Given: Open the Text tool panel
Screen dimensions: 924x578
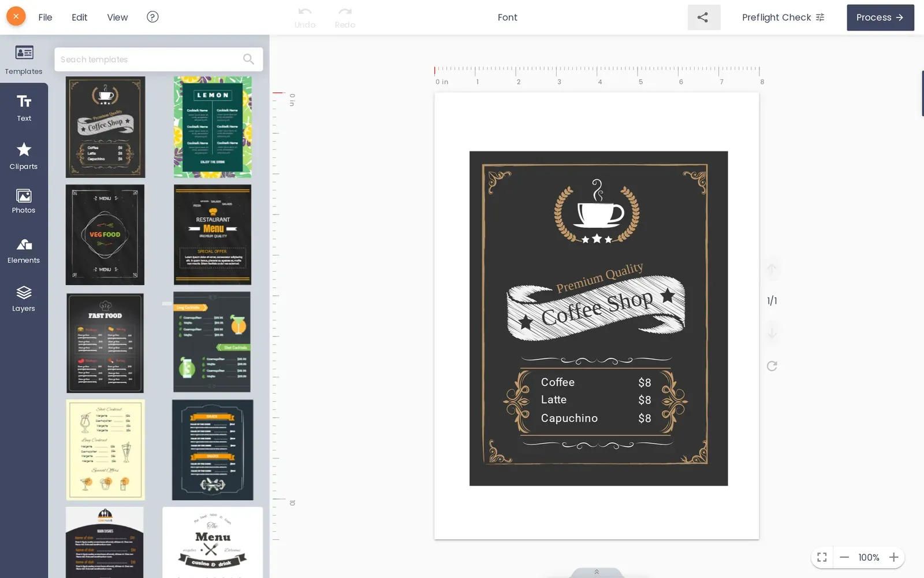Looking at the screenshot, I should (24, 108).
